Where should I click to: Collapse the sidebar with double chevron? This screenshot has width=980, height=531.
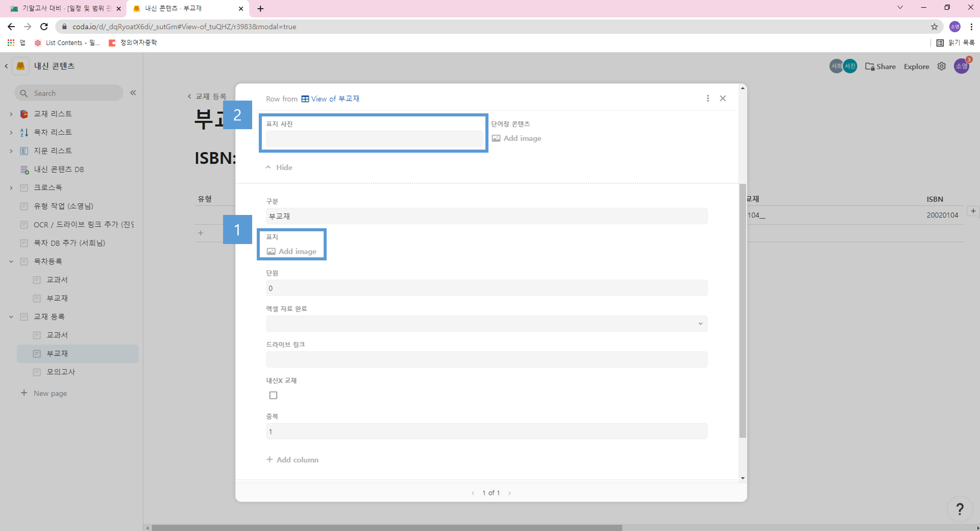133,93
